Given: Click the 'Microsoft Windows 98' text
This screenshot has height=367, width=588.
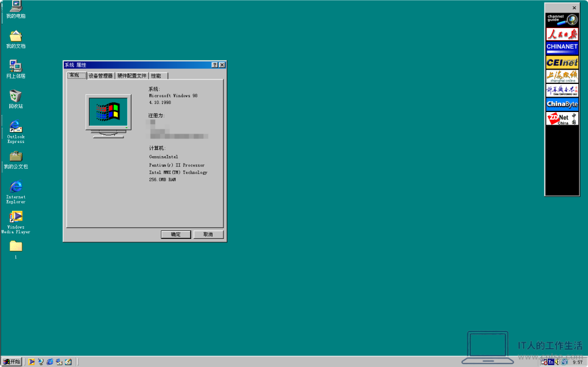Looking at the screenshot, I should pos(173,96).
